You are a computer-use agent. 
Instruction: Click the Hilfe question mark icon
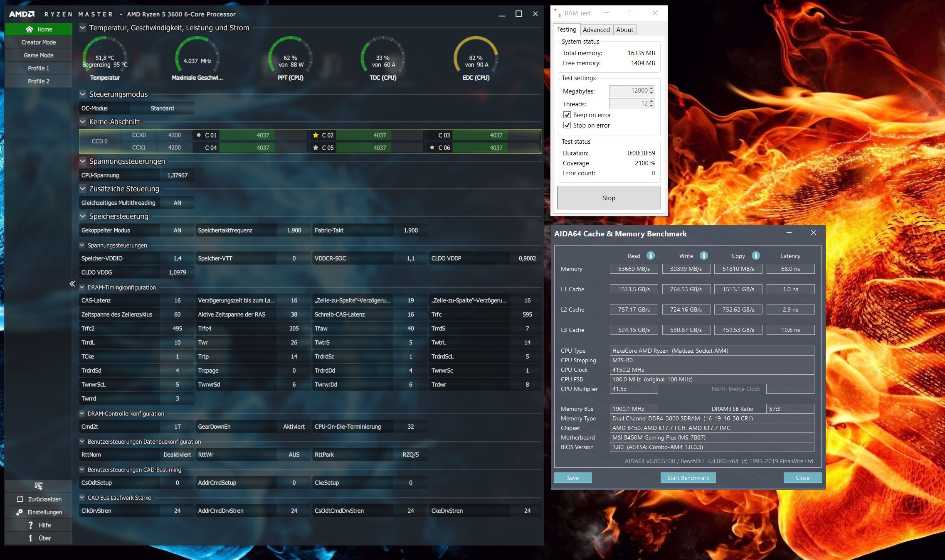[x=30, y=525]
